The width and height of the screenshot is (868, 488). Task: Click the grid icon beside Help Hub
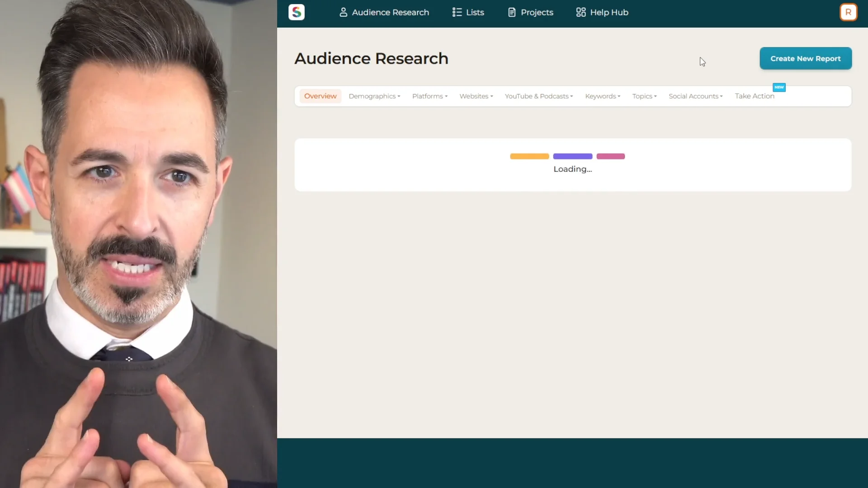tap(580, 12)
